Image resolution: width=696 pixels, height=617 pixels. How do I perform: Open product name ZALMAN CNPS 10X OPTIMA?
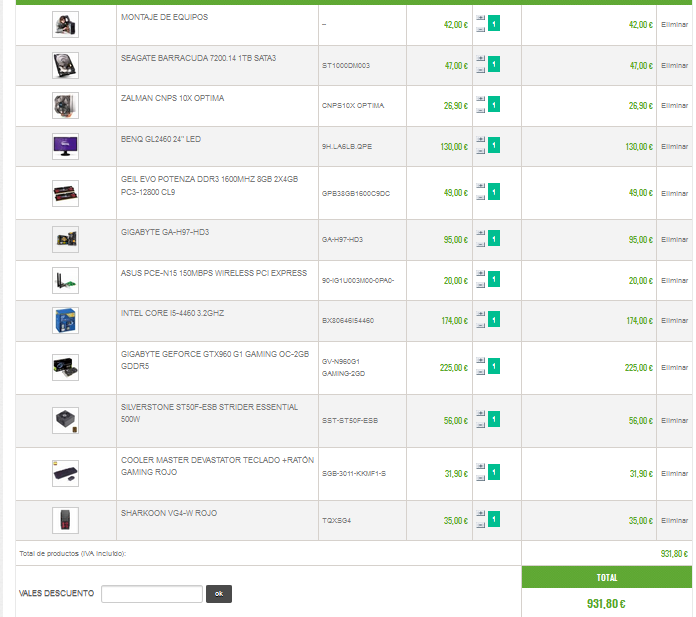click(x=172, y=98)
